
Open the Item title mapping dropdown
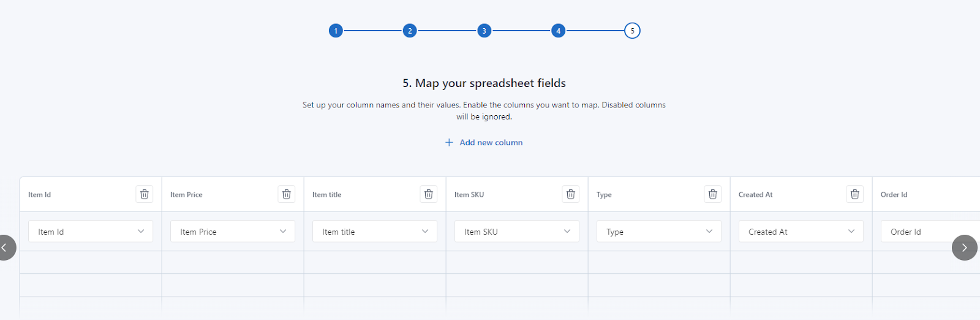click(375, 232)
